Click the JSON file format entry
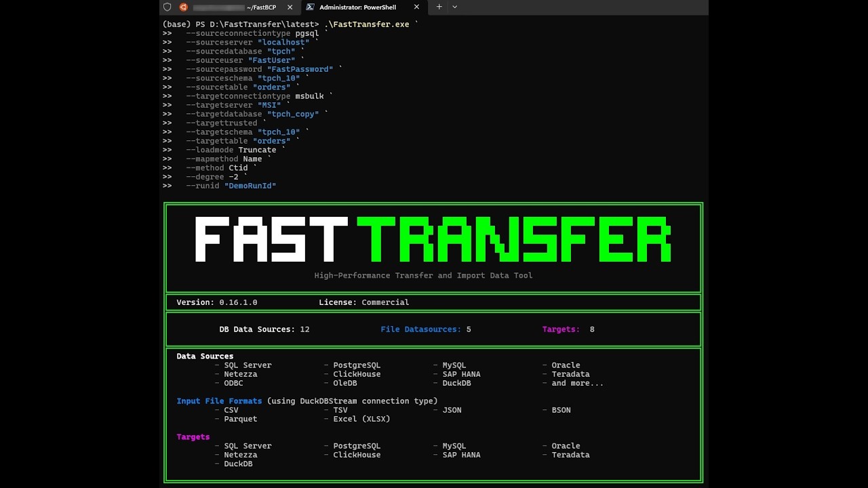 click(452, 410)
